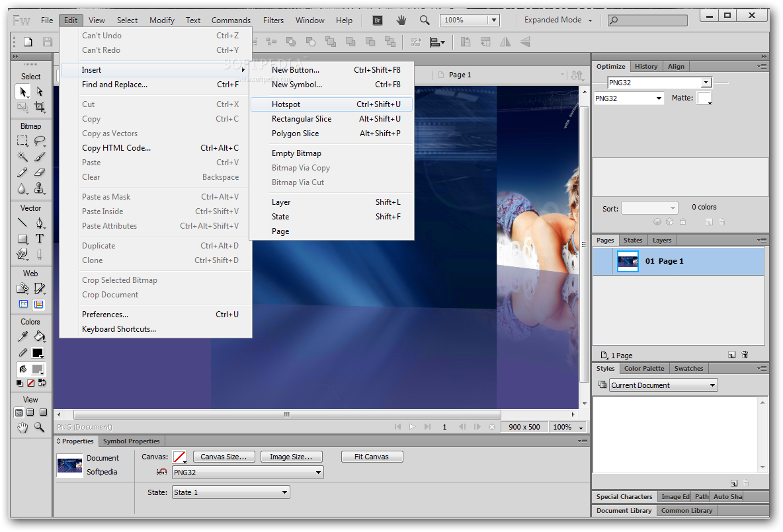
Task: Select the Lasso tool
Action: coord(40,141)
